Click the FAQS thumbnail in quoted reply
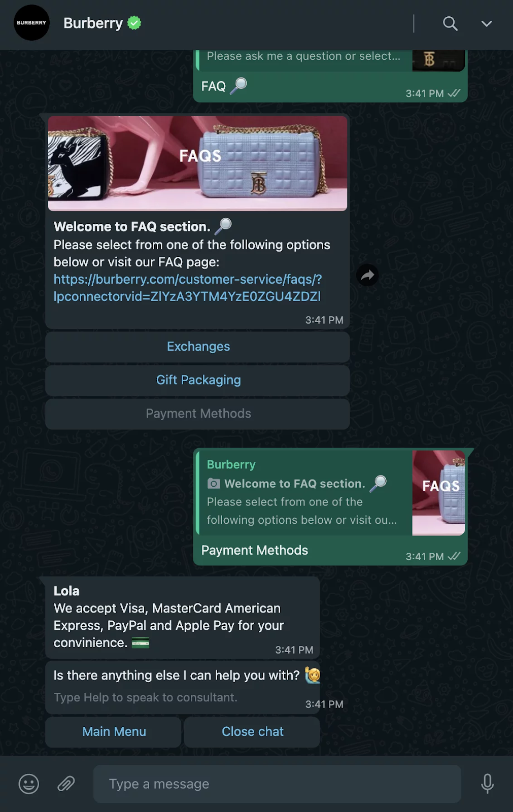Viewport: 513px width, 812px height. 439,492
